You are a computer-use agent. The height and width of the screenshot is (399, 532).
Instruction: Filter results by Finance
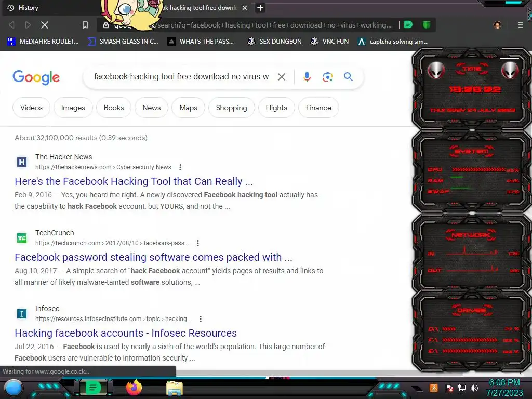318,108
